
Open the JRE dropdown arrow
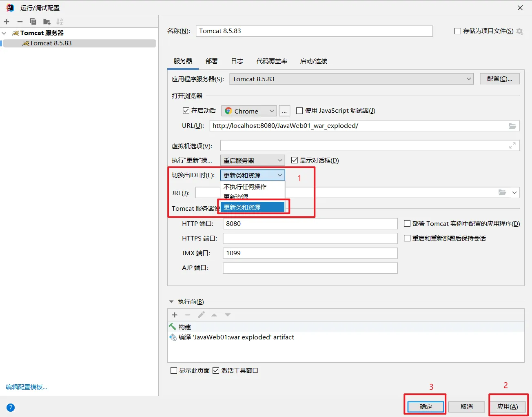coord(514,192)
